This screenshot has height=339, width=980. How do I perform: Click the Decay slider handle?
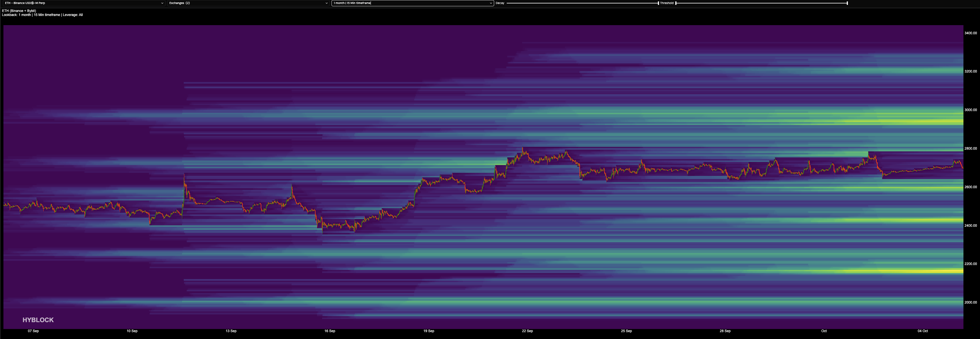click(x=658, y=3)
